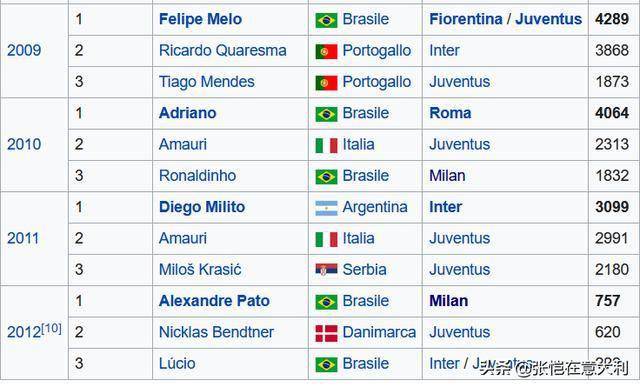This screenshot has width=640, height=387.
Task: Click the Italy flag in 2010 Amauri row
Action: (326, 145)
